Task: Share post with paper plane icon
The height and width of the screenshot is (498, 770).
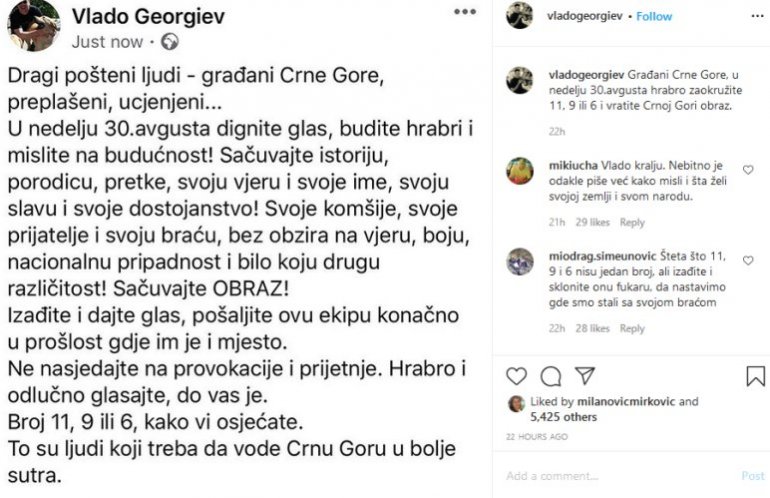Action: point(585,376)
